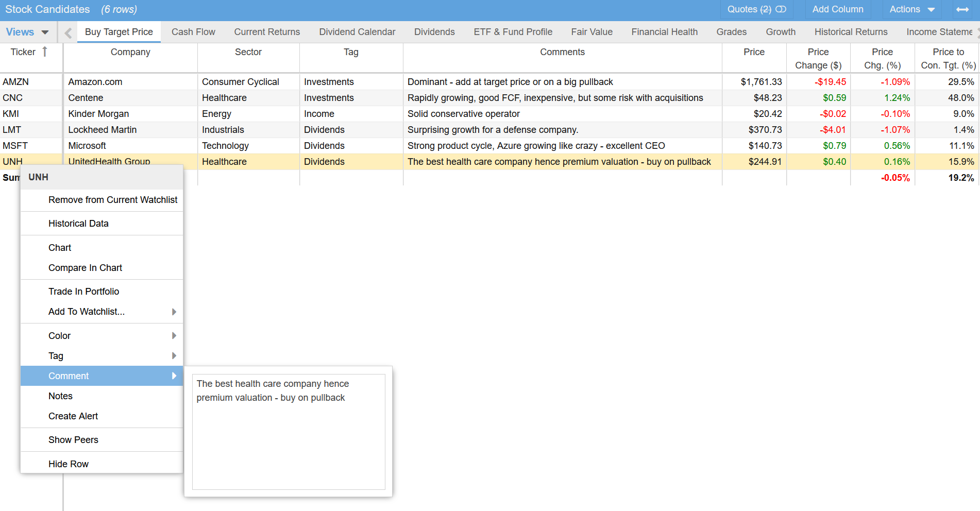Toggle the Quotes switch
The height and width of the screenshot is (511, 980).
click(x=781, y=9)
